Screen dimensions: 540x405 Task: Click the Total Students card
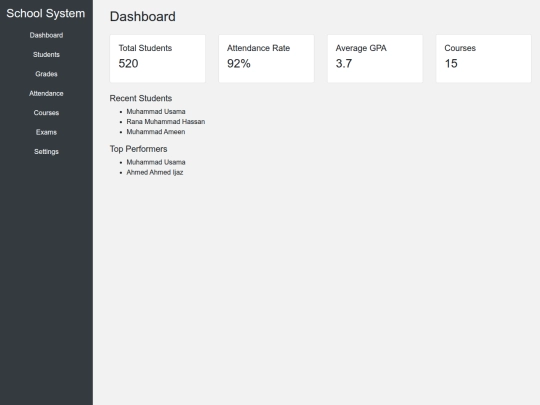pos(157,59)
